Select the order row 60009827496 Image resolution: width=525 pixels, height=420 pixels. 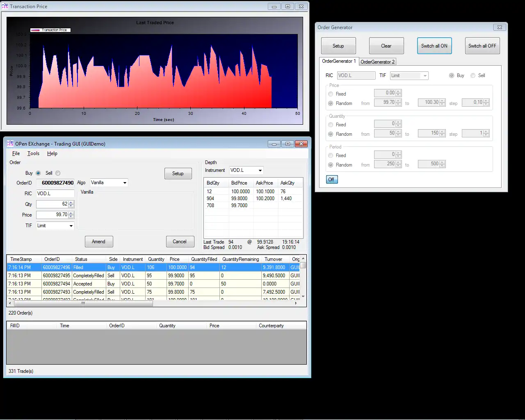click(153, 267)
